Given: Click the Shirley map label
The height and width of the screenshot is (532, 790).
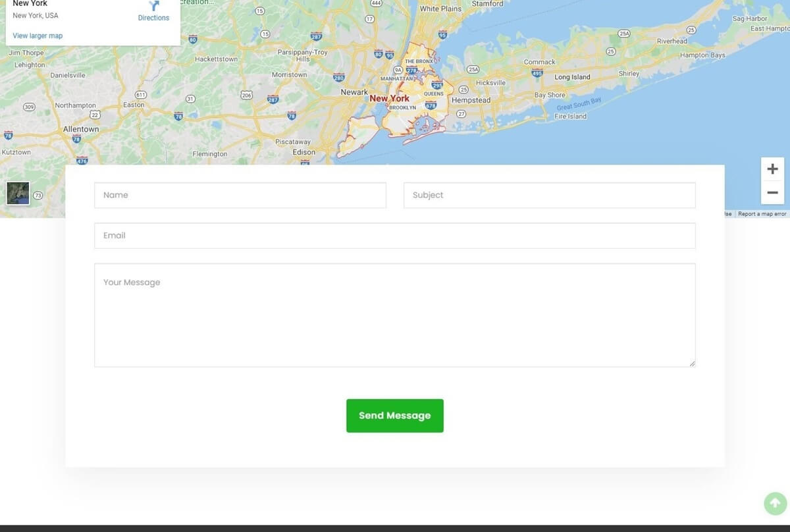Looking at the screenshot, I should 629,74.
